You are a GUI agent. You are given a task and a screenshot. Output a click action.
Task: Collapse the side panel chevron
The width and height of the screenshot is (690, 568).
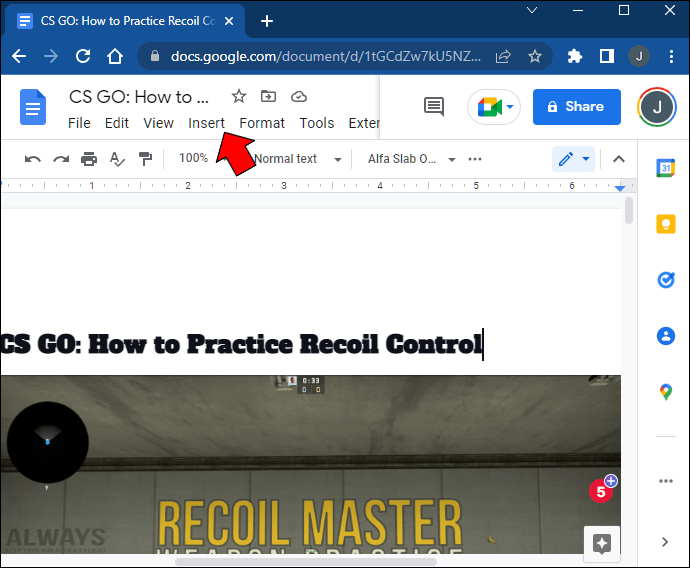pos(665,542)
